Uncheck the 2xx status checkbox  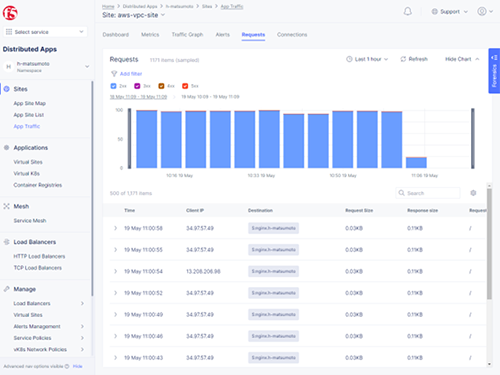click(113, 86)
